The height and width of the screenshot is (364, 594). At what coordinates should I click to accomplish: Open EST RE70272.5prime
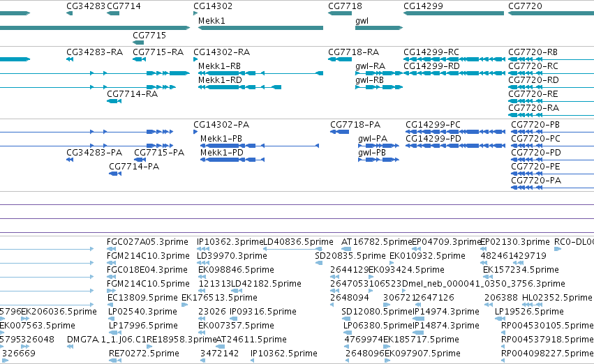pyautogui.click(x=144, y=354)
